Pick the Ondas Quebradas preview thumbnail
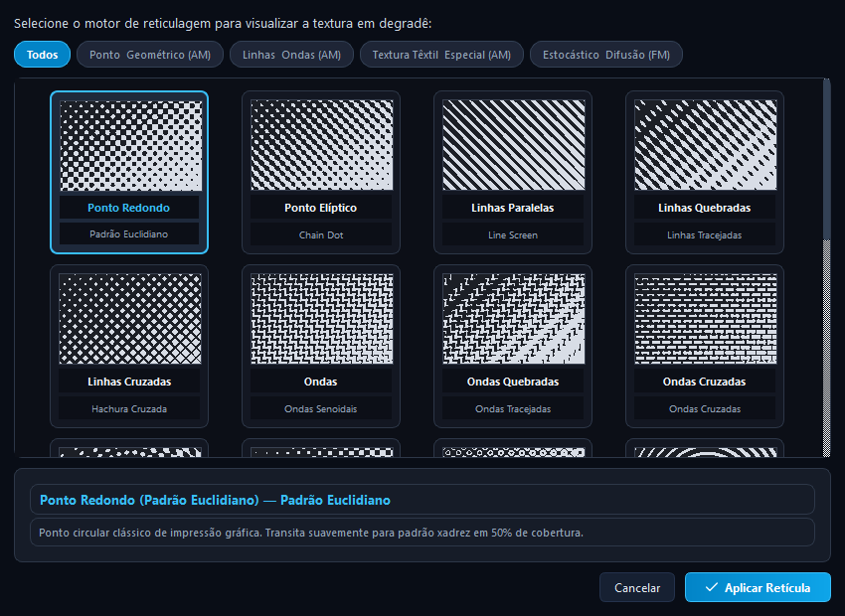845x616 pixels. click(514, 319)
